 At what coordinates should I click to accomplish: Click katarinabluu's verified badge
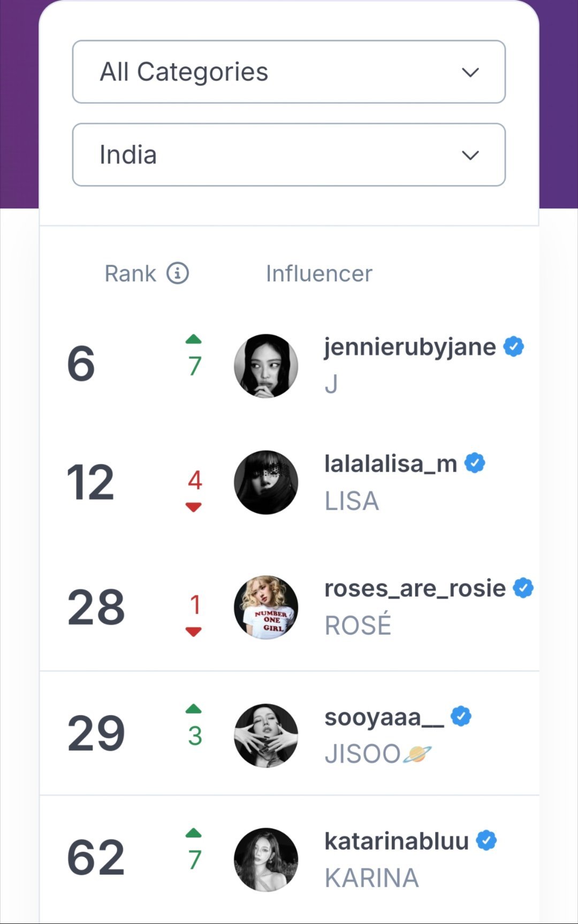(486, 840)
